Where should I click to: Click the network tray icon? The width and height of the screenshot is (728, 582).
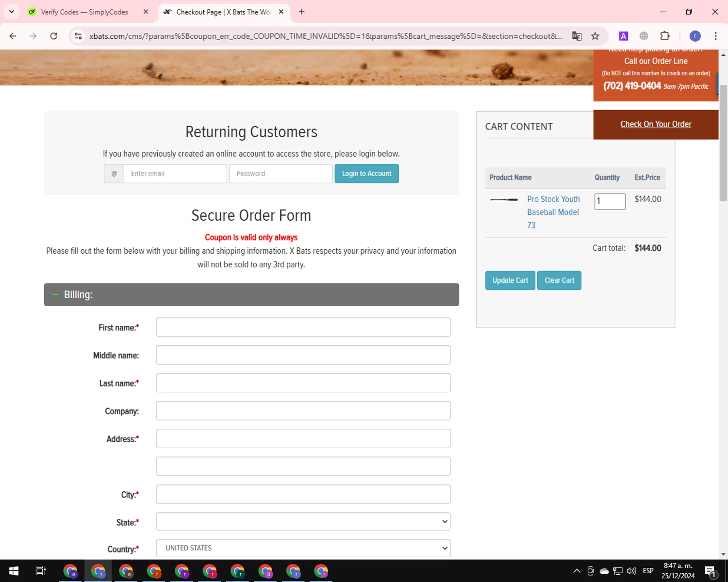(618, 571)
